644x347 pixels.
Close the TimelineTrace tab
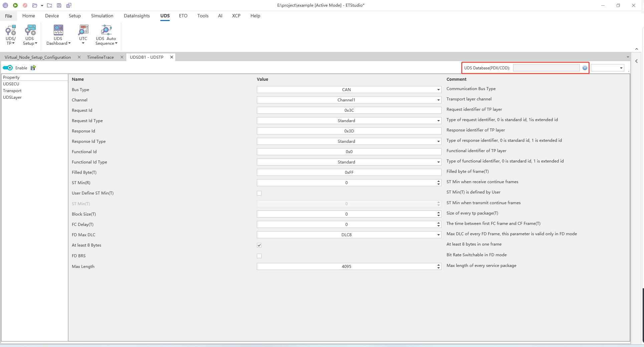click(122, 57)
